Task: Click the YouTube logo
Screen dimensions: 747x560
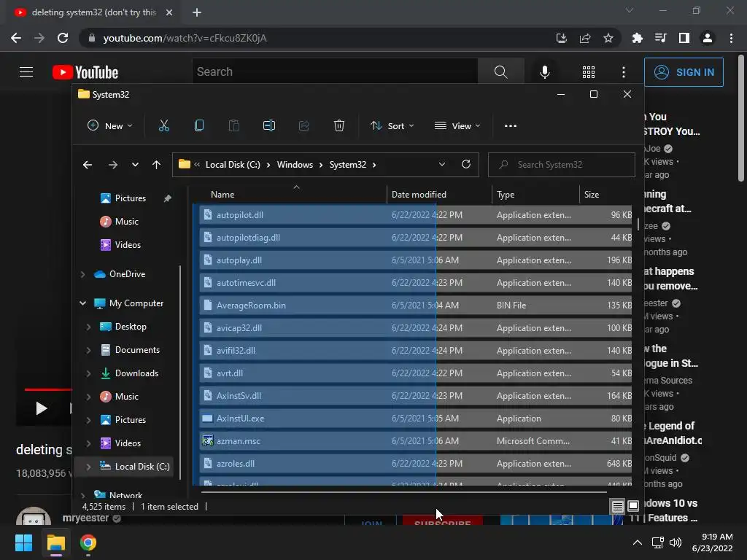Action: pyautogui.click(x=85, y=72)
